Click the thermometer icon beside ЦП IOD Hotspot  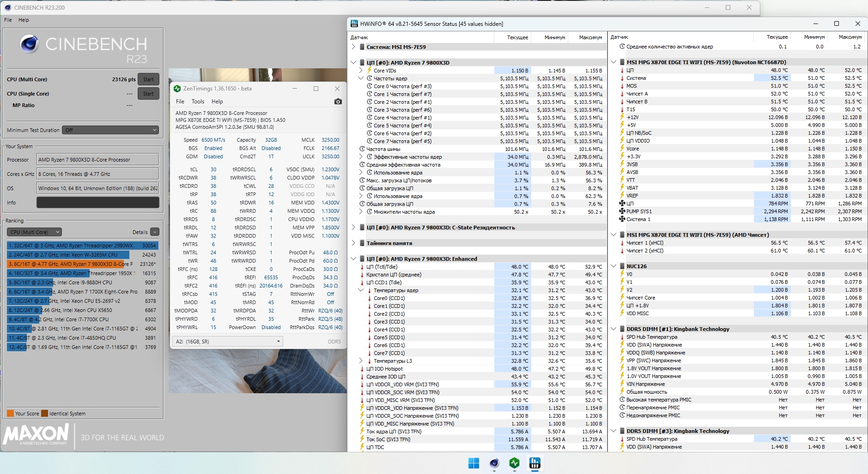[362, 369]
